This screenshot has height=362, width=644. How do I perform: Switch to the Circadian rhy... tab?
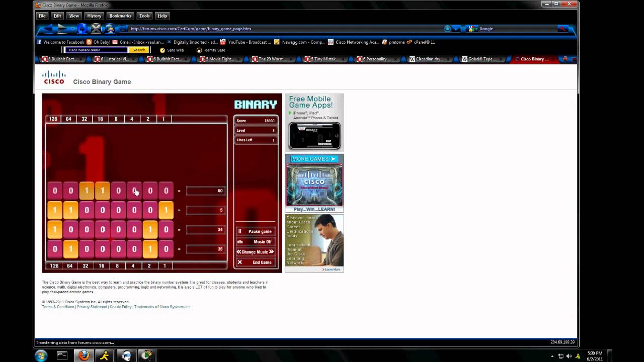click(430, 59)
